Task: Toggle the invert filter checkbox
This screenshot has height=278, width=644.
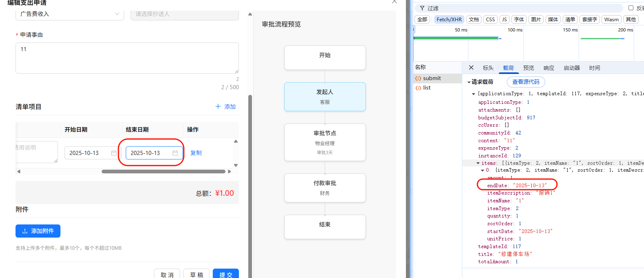Action: (631, 8)
